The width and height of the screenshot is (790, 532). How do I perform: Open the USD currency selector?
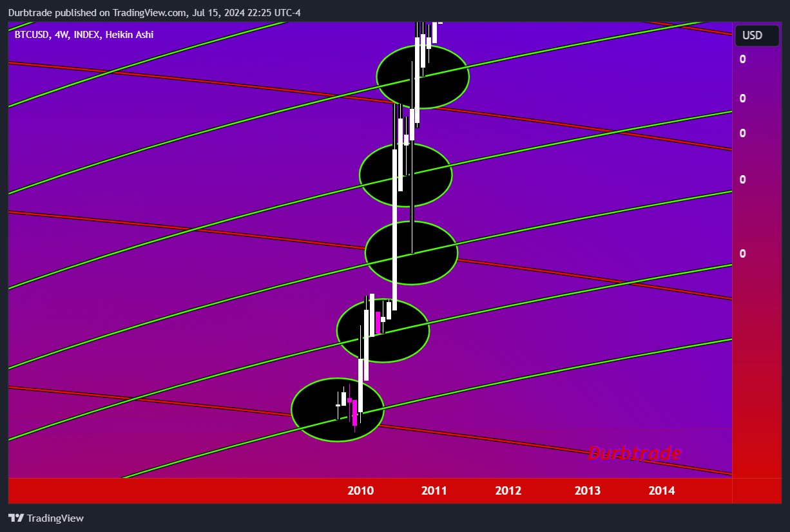click(x=757, y=35)
